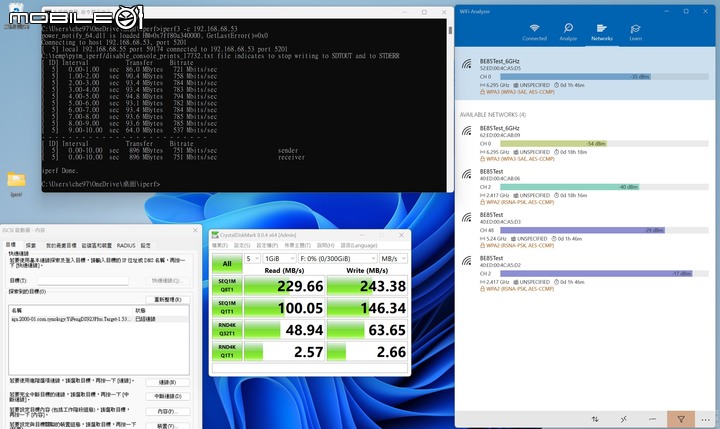The image size is (720, 429).
Task: Select first (Targets) tab in iSCSI Initiator dialog
Action: (x=11, y=245)
